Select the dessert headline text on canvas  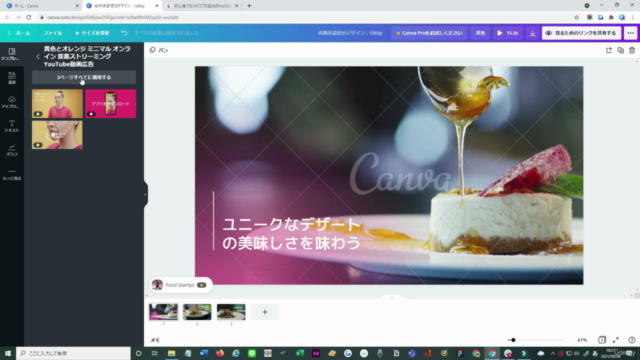click(x=291, y=233)
